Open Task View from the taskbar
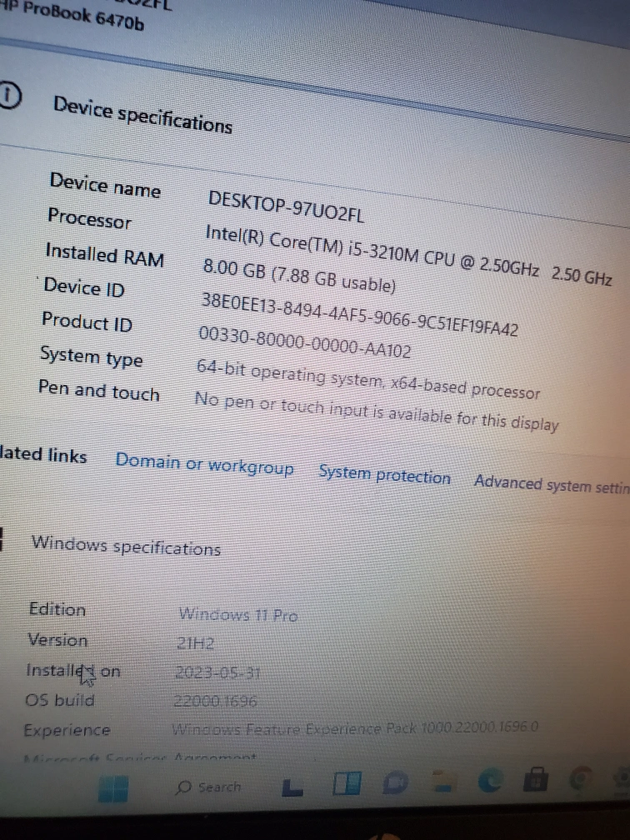 [292, 787]
